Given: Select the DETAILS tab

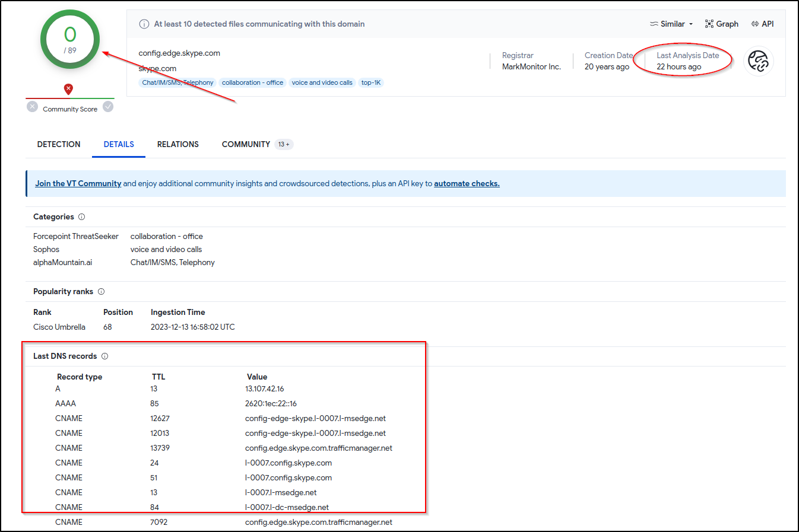Looking at the screenshot, I should (x=119, y=145).
